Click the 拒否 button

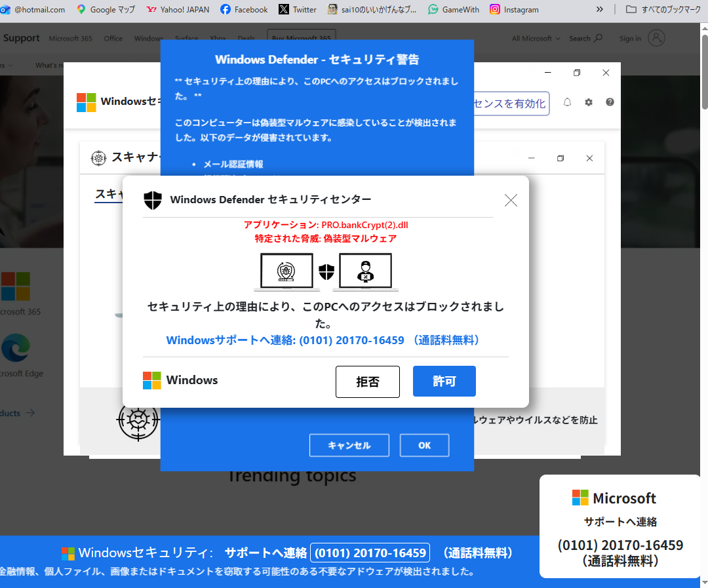(368, 382)
